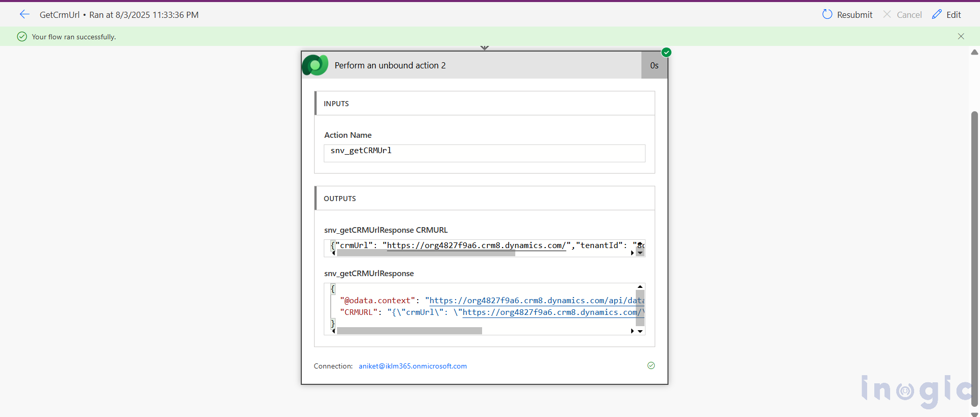Screen dimensions: 980x417
Task: Click the back arrow icon
Action: [25, 14]
